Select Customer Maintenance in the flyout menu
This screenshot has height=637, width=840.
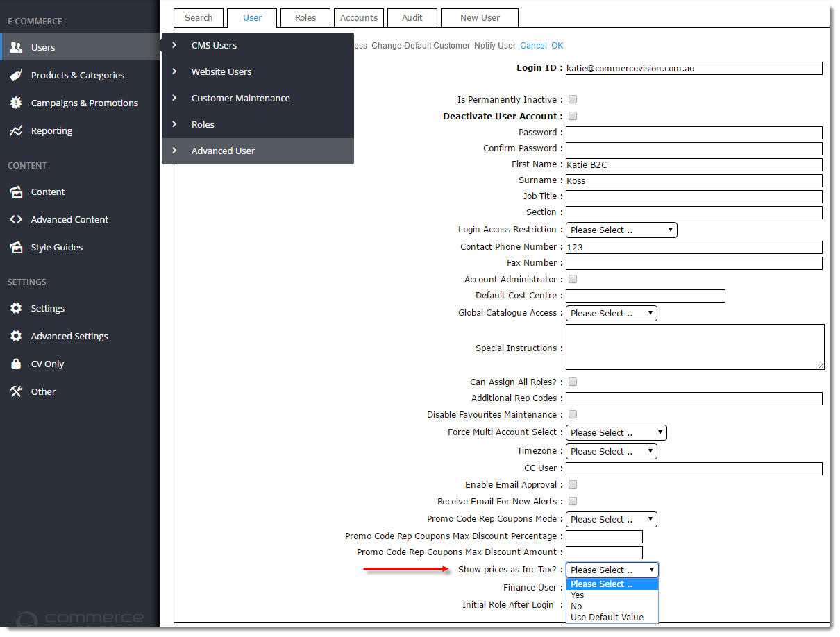click(x=258, y=99)
